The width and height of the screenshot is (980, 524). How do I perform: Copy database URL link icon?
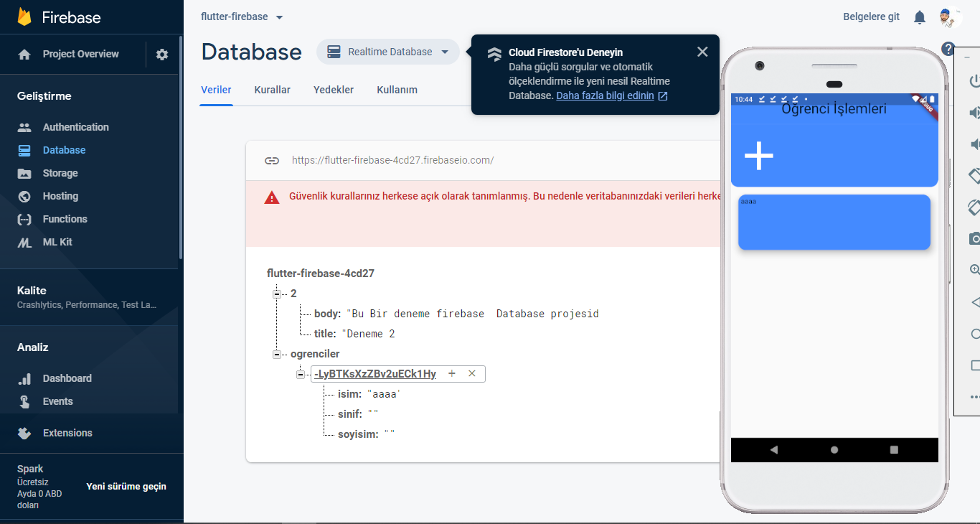272,161
